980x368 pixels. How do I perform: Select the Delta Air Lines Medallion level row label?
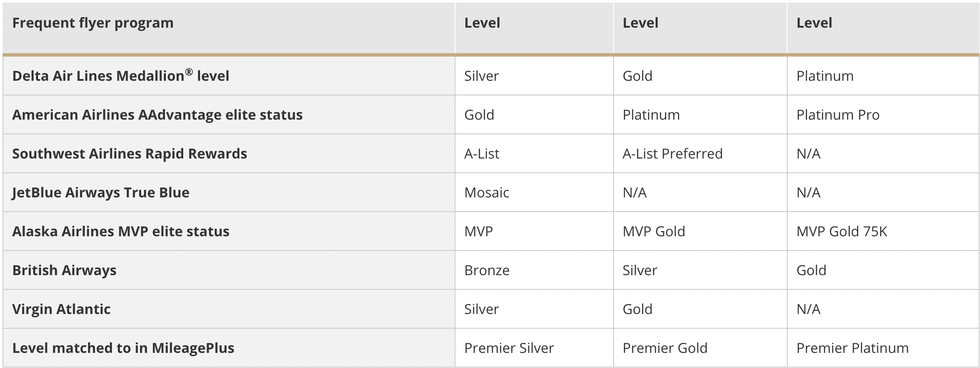229,76
